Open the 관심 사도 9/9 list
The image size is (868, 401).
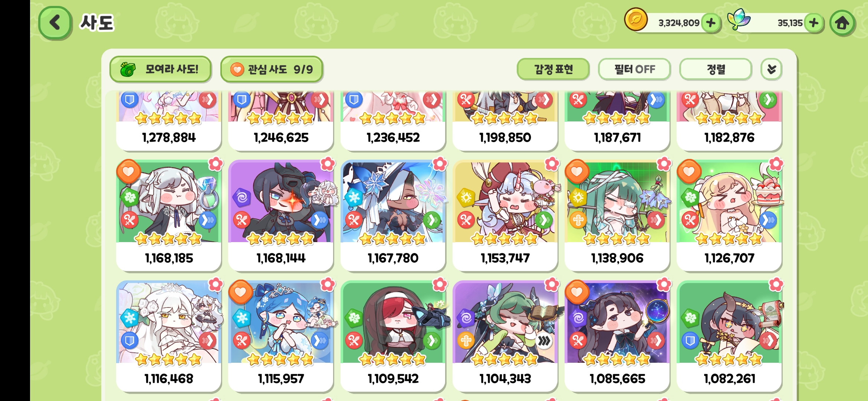click(x=272, y=69)
